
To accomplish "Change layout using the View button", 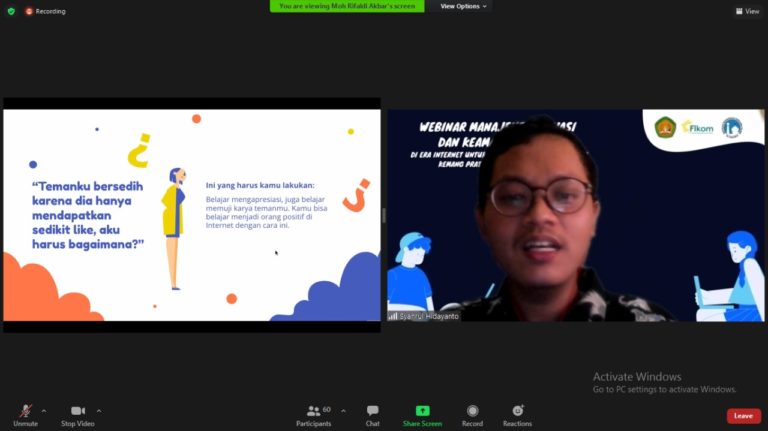I will [746, 11].
